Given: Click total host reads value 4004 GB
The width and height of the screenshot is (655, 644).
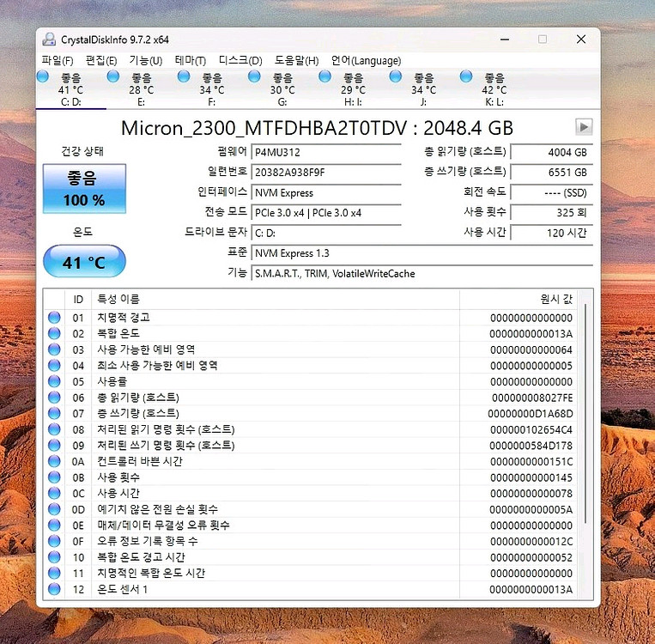Looking at the screenshot, I should pos(551,152).
